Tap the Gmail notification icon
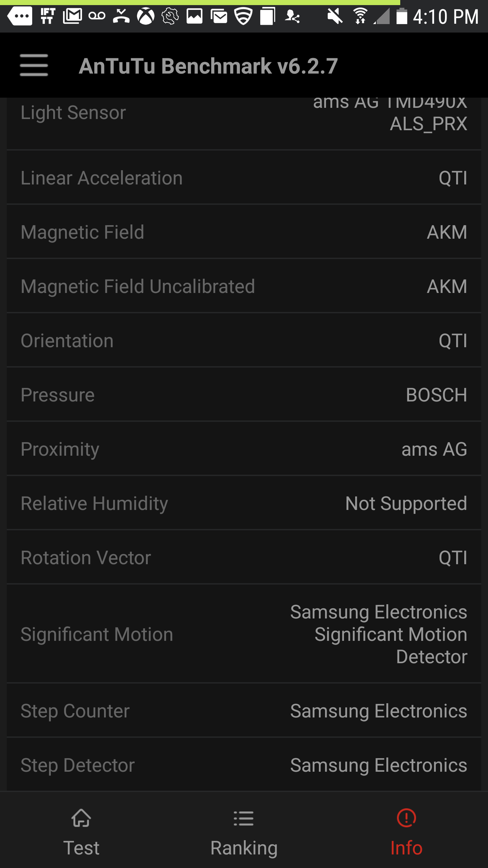The height and width of the screenshot is (868, 488). [x=73, y=16]
